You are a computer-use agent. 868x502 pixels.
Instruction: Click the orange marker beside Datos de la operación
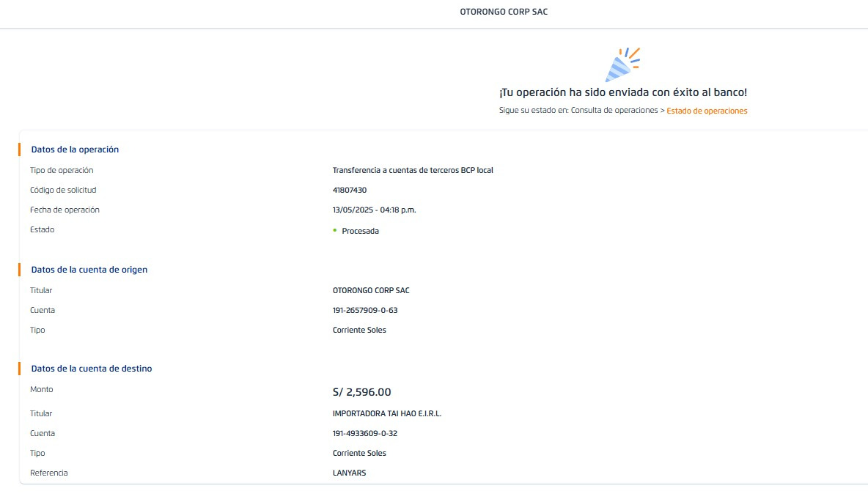(x=20, y=150)
